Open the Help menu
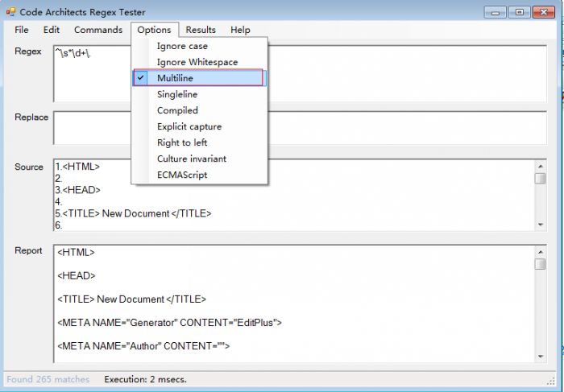The width and height of the screenshot is (564, 392). [240, 30]
